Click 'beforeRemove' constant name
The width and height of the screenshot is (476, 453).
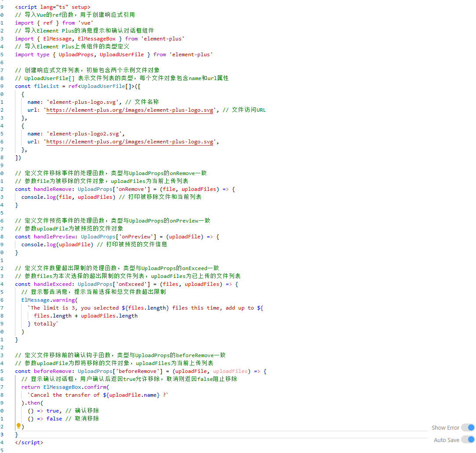coord(53,371)
